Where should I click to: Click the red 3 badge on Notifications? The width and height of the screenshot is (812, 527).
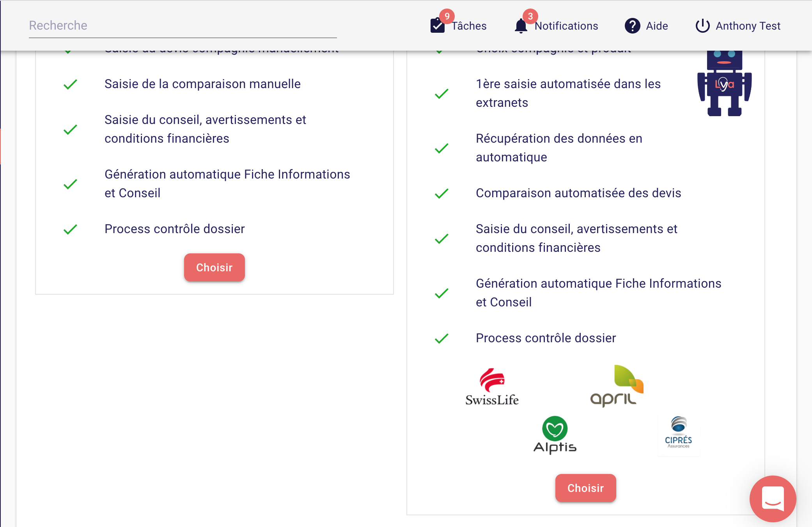530,16
